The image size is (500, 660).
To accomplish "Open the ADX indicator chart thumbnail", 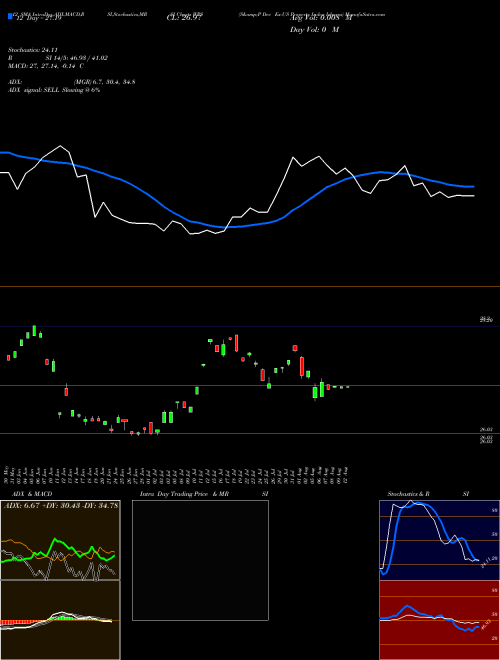I will coord(60,540).
